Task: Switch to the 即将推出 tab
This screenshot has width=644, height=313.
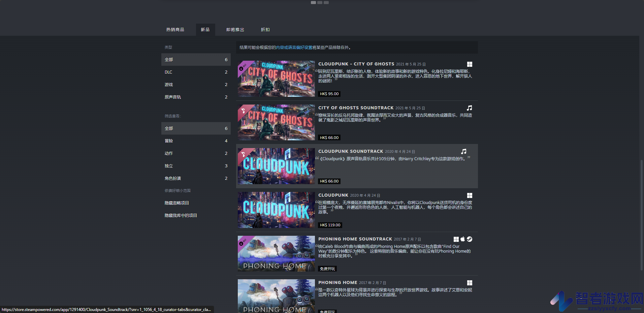Action: tap(235, 30)
